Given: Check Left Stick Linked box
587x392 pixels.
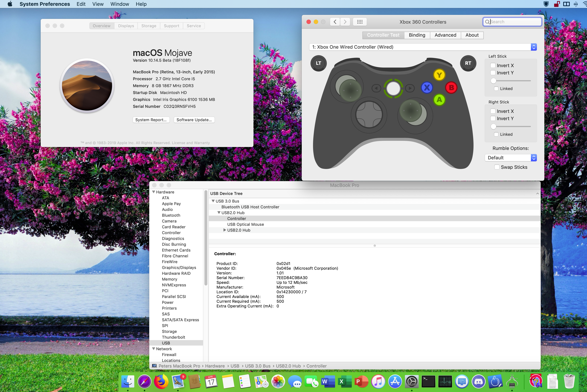Looking at the screenshot, I should click(496, 89).
